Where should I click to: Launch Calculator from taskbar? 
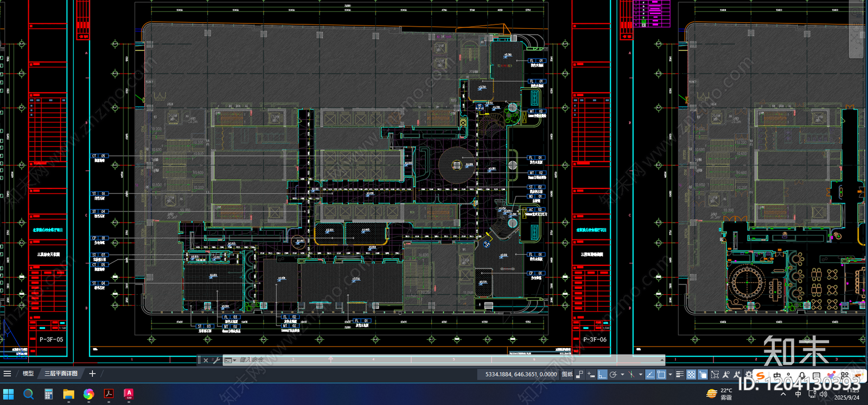pyautogui.click(x=48, y=394)
